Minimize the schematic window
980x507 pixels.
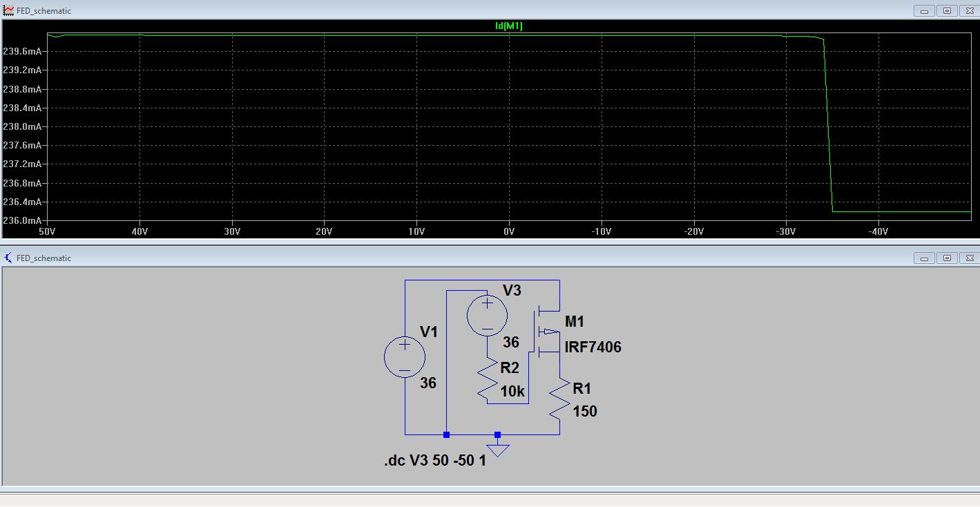coord(925,258)
